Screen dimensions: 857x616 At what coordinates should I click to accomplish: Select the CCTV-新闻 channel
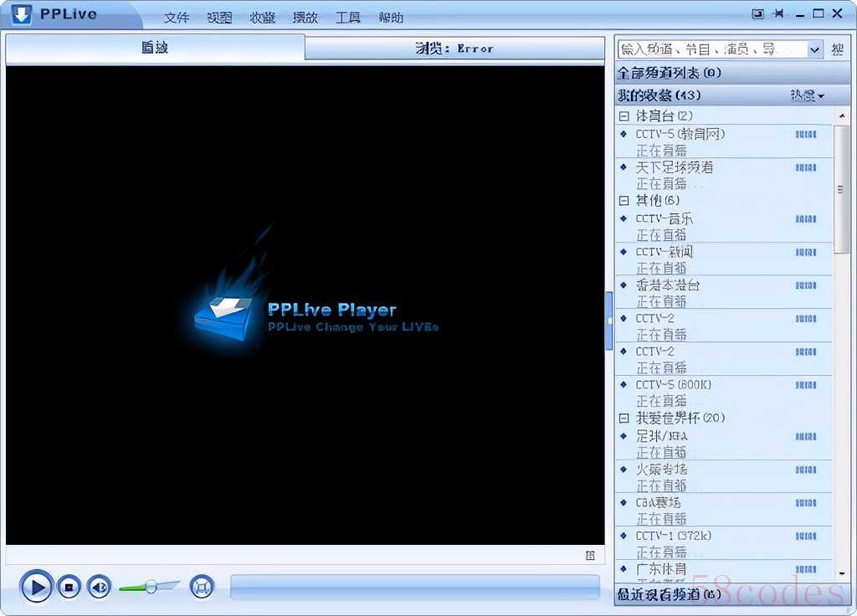pyautogui.click(x=724, y=259)
